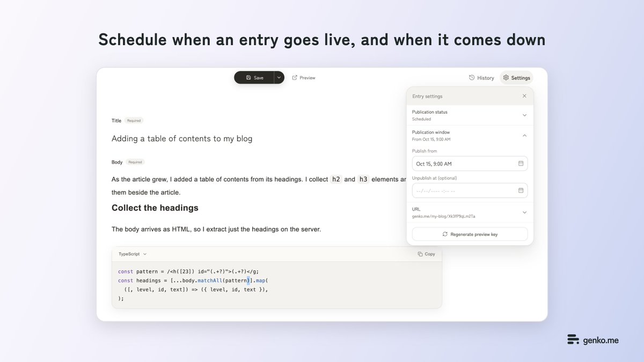Click the 'Required' badge next to Body
Screen dimensions: 644x362
coord(135,162)
